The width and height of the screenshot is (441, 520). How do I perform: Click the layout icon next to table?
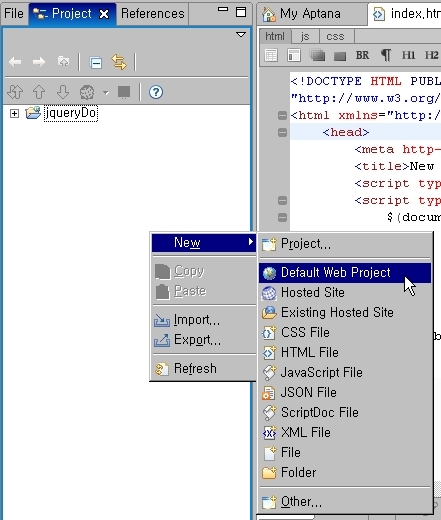293,55
